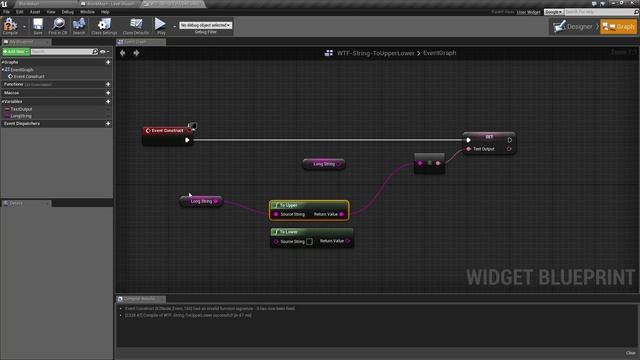Open the debug object filter dropdown
The image size is (640, 360).
coord(205,25)
